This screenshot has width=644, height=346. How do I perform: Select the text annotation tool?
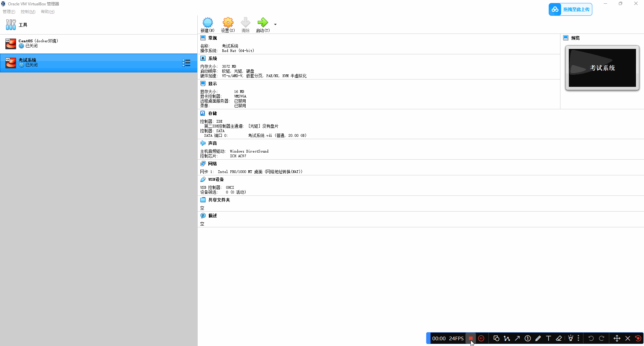(x=548, y=338)
